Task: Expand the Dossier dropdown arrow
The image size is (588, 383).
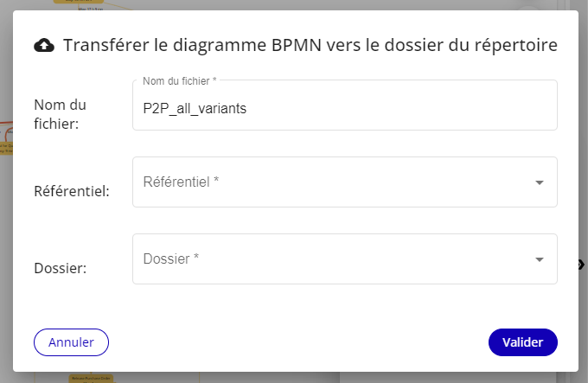Action: [539, 259]
